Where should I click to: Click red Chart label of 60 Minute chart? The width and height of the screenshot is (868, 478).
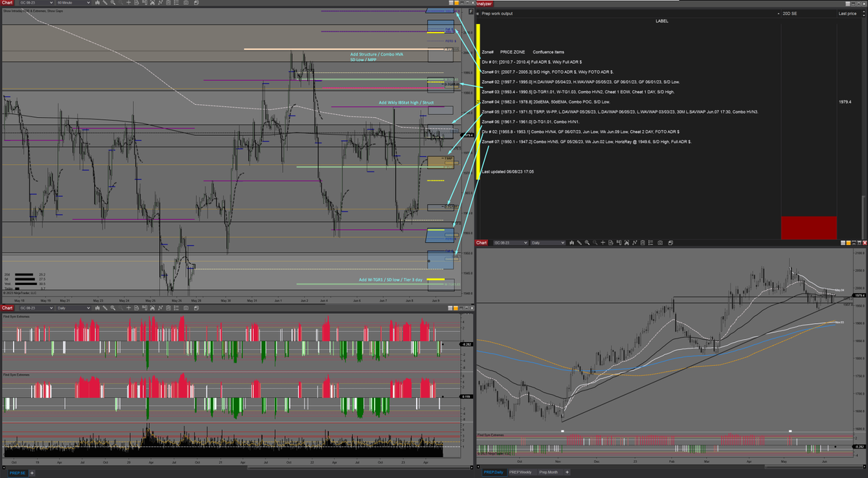(7, 4)
